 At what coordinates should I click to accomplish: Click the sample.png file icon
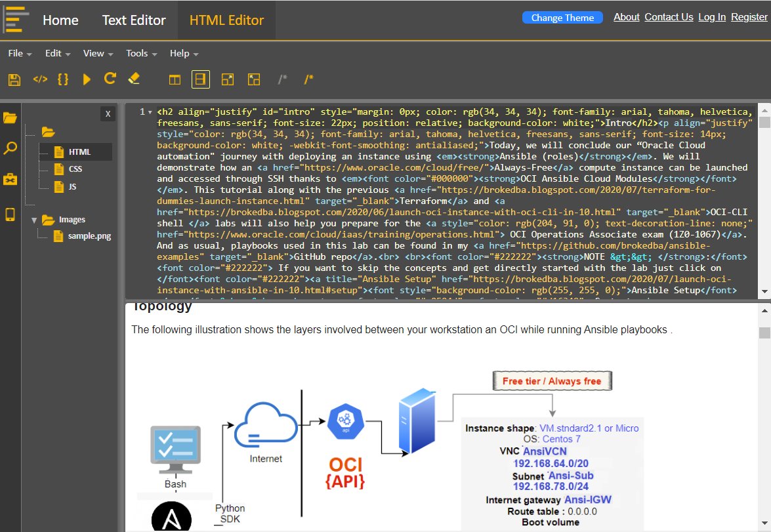(x=58, y=236)
